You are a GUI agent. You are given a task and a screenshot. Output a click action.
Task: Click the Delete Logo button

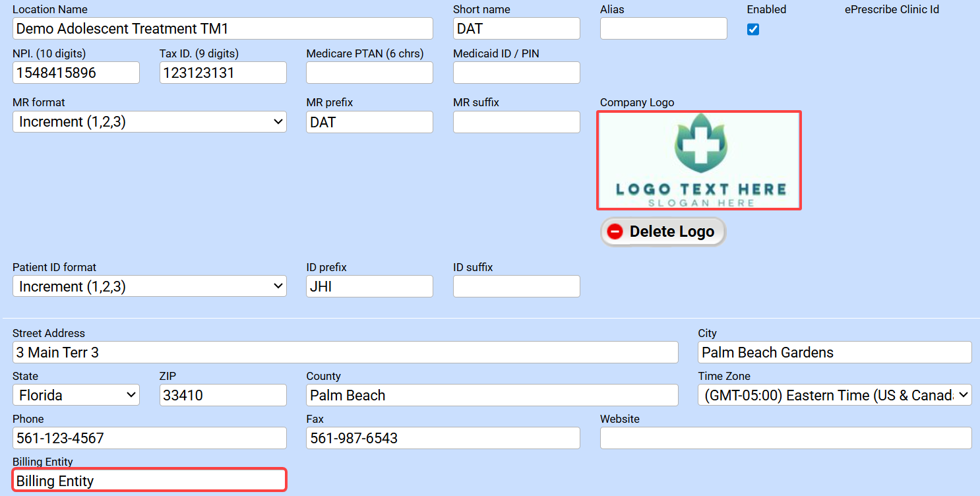[662, 232]
